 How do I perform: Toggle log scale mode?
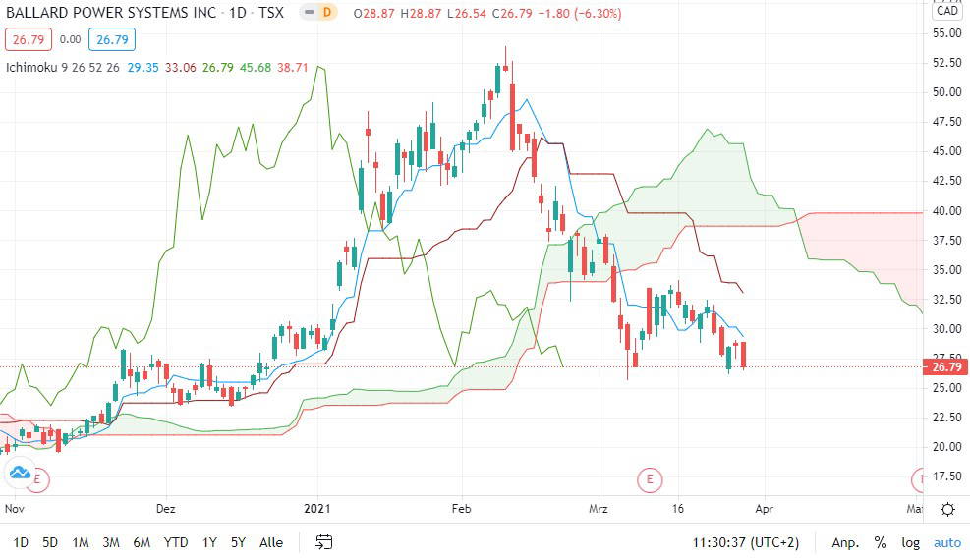coord(910,542)
